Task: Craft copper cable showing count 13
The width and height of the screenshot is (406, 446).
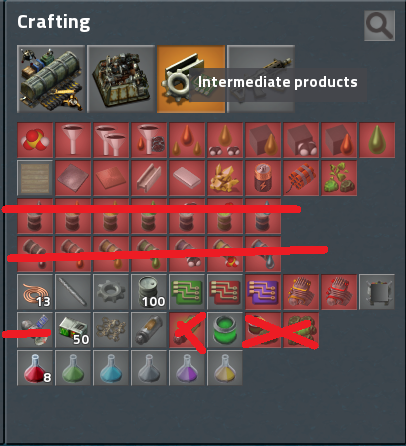Action: click(35, 292)
